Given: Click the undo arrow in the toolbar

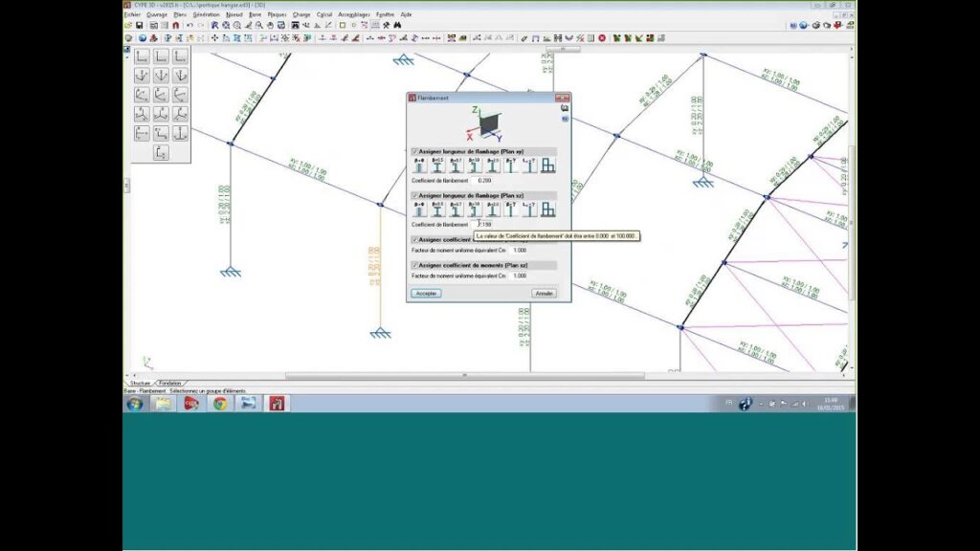Looking at the screenshot, I should tap(189, 25).
